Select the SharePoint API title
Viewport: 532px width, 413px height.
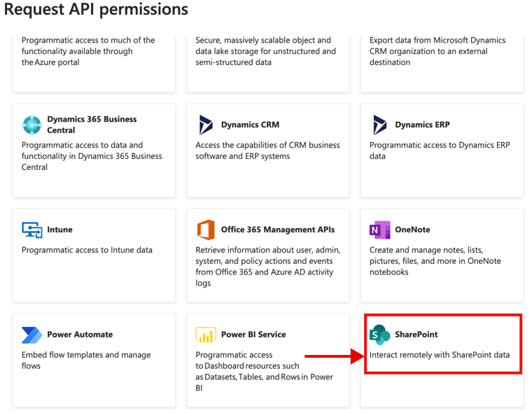(x=416, y=335)
